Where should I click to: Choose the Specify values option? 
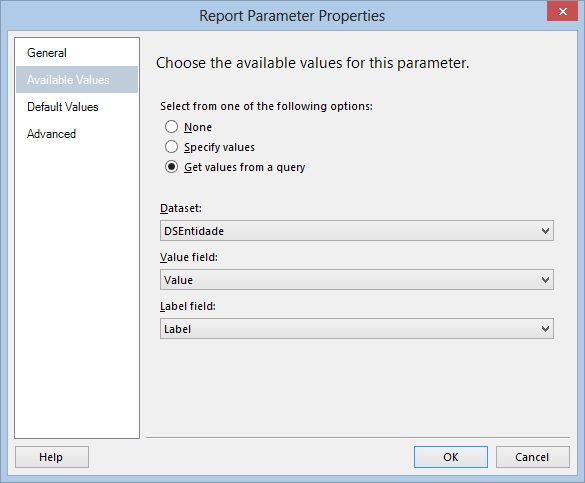coord(171,147)
